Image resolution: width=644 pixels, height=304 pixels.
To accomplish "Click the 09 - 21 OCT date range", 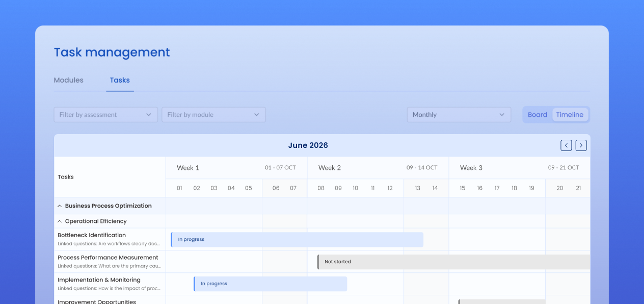I will click(x=563, y=168).
